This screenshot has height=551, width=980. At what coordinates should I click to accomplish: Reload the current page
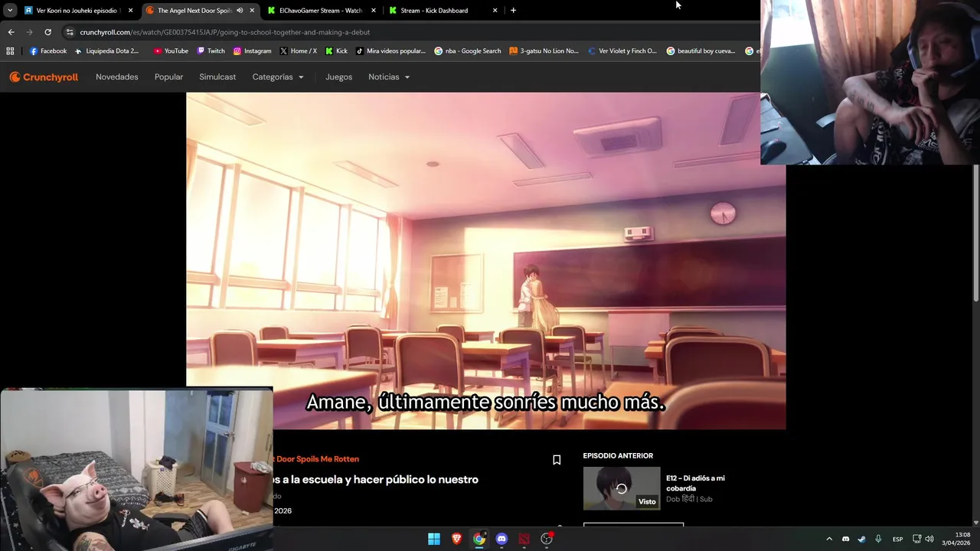pyautogui.click(x=47, y=32)
